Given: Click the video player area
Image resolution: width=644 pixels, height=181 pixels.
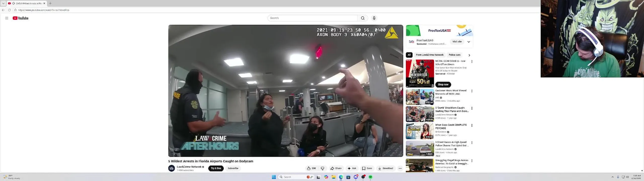Looking at the screenshot, I should (x=286, y=91).
